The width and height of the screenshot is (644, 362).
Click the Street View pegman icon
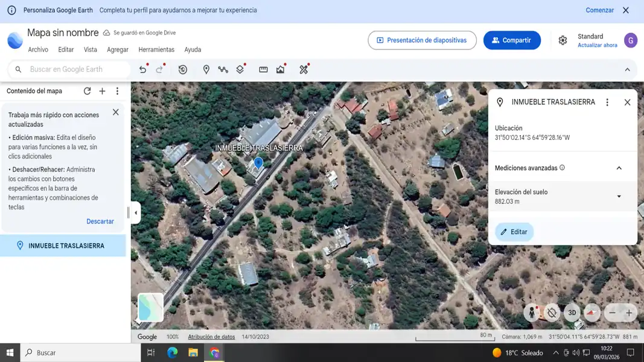[532, 313]
